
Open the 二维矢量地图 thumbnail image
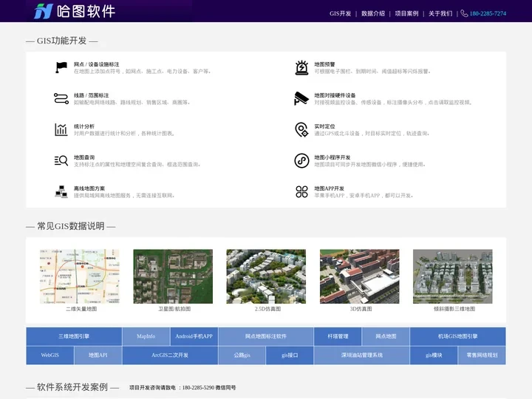80,276
